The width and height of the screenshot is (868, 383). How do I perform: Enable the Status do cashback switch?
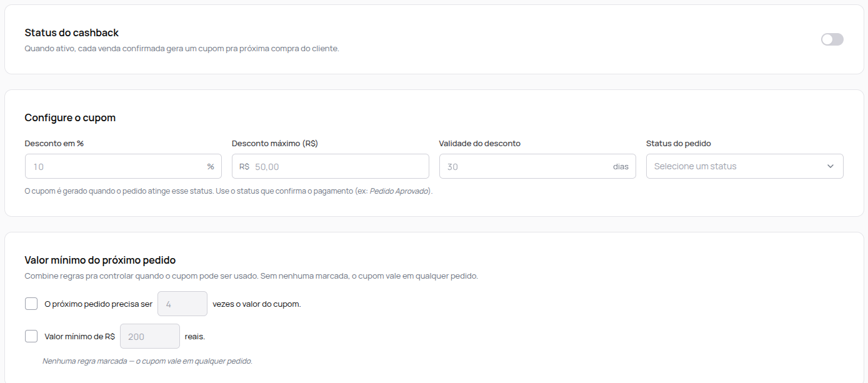(832, 39)
